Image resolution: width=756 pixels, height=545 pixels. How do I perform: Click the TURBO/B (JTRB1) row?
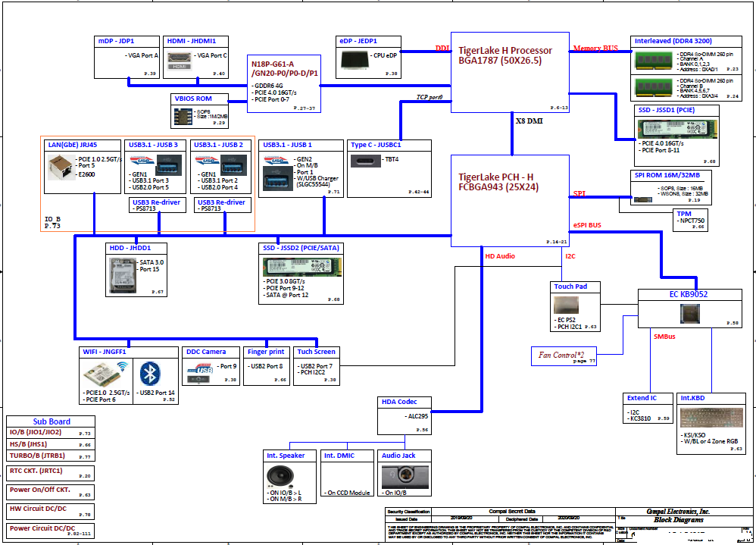click(51, 456)
